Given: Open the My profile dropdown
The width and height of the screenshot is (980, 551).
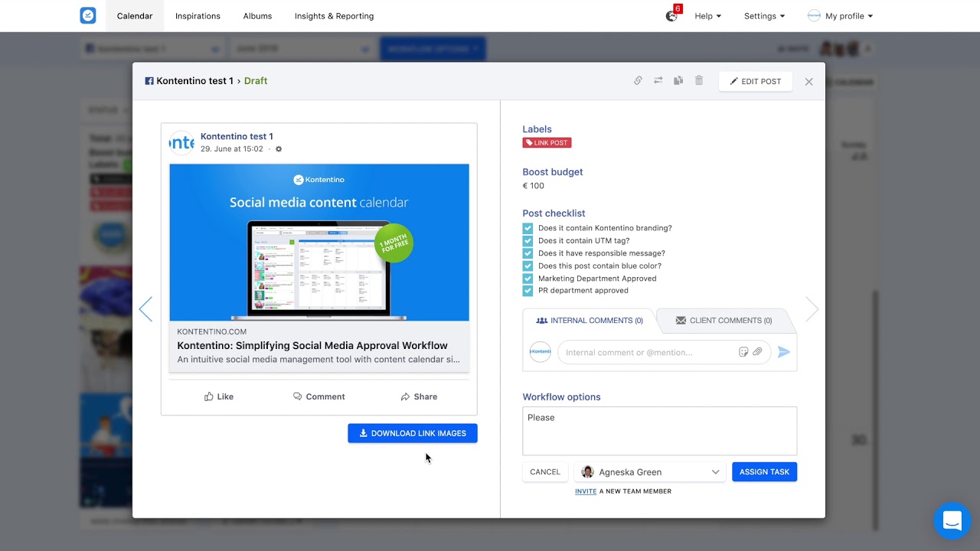Looking at the screenshot, I should point(840,16).
